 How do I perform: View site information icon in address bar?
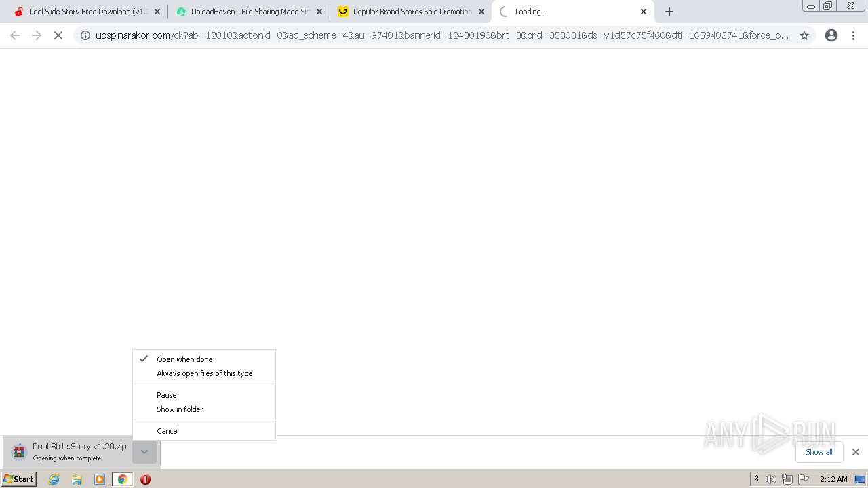point(85,35)
